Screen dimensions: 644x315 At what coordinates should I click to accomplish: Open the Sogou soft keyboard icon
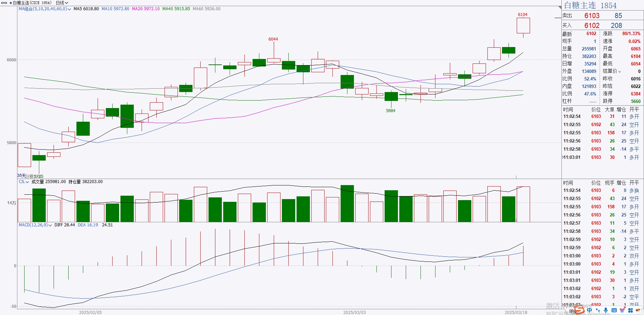pos(614,310)
